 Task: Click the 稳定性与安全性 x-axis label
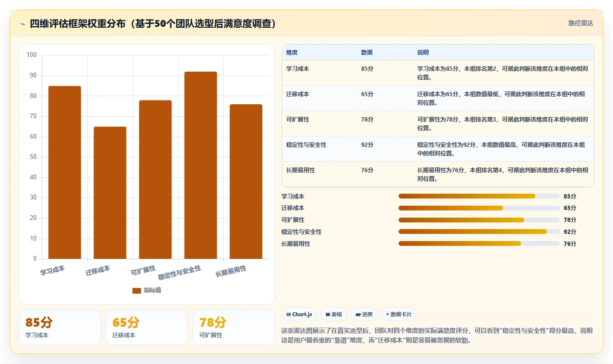[180, 273]
